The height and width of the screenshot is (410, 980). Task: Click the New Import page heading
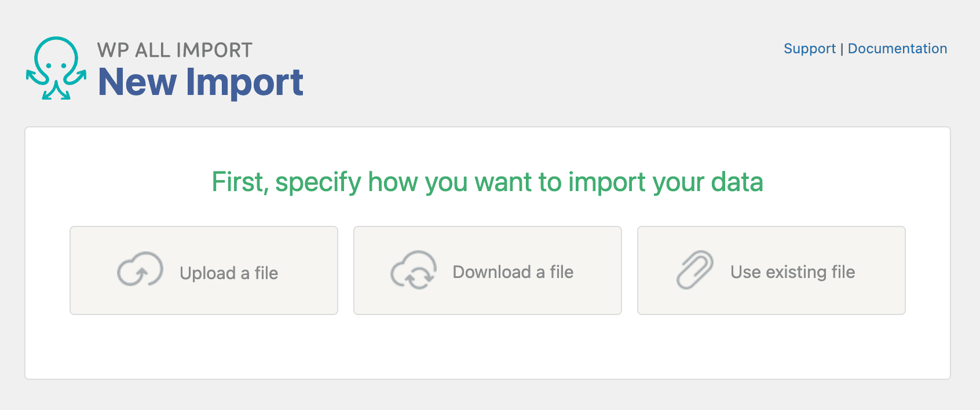pos(200,82)
